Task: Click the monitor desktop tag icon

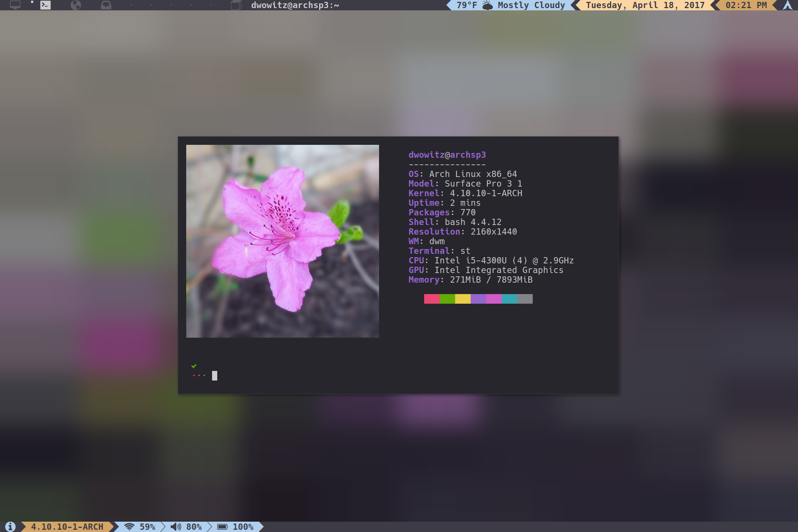Action: coord(15,5)
